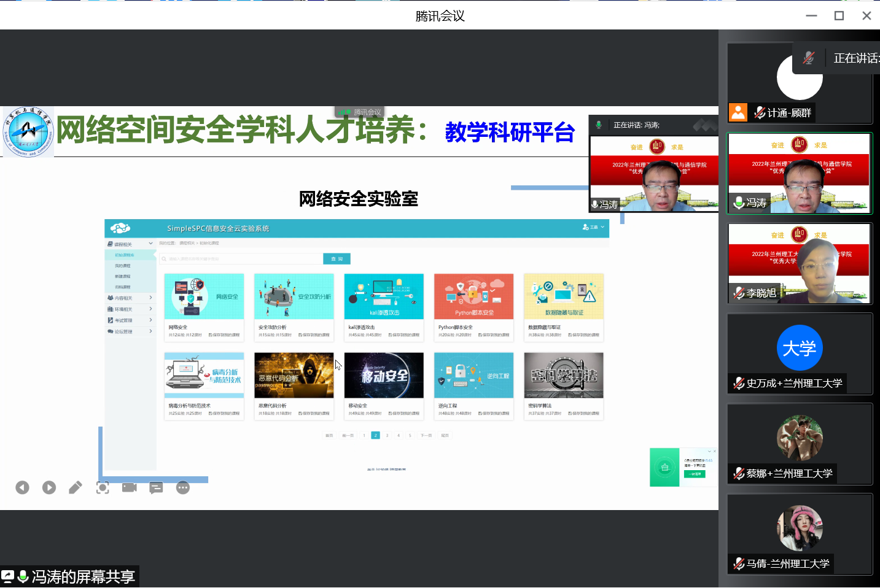Select 考试管理 in the sidebar menu

123,320
